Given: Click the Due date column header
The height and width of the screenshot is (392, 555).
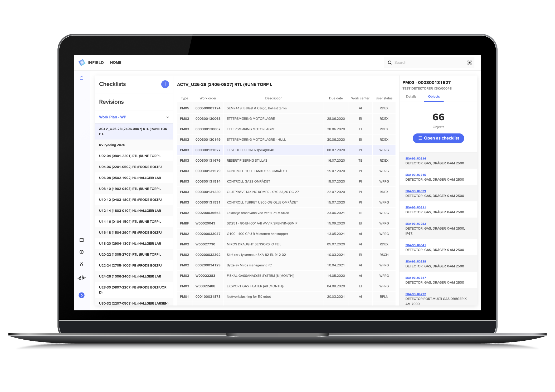Looking at the screenshot, I should click(336, 98).
